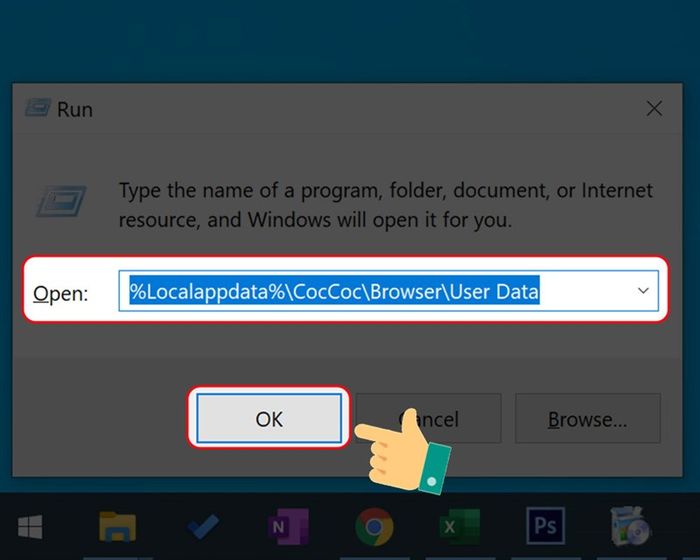Click the Run dialog description text
The width and height of the screenshot is (700, 560).
[x=386, y=205]
